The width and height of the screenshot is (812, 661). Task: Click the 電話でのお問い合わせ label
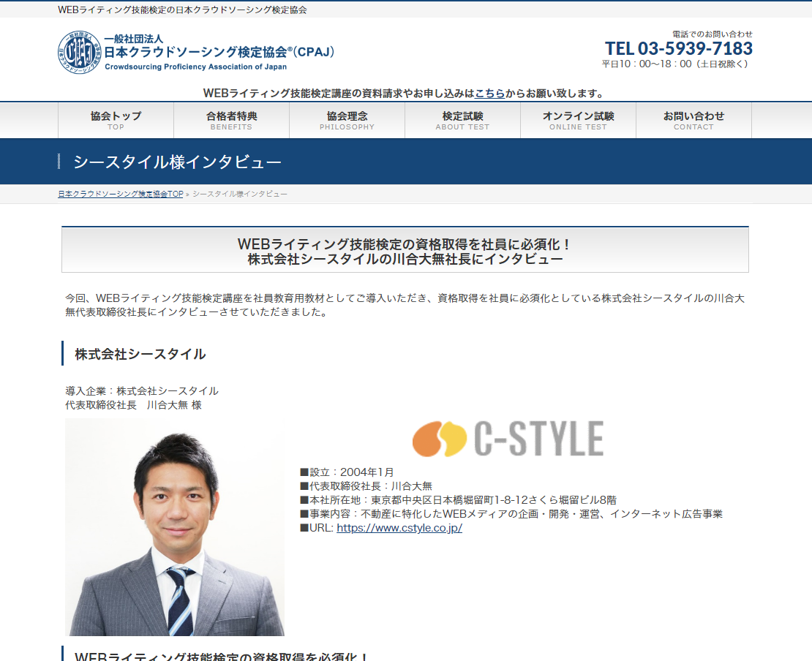(713, 34)
